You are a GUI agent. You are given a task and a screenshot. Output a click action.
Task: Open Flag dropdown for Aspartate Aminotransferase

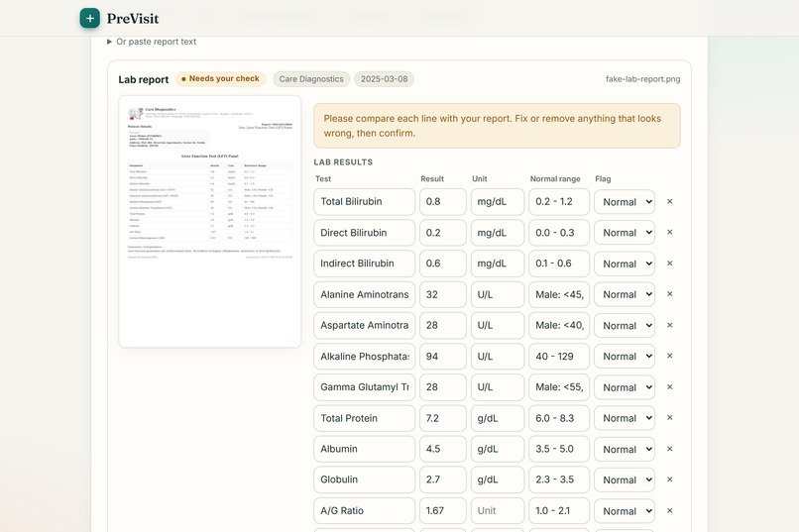point(625,325)
